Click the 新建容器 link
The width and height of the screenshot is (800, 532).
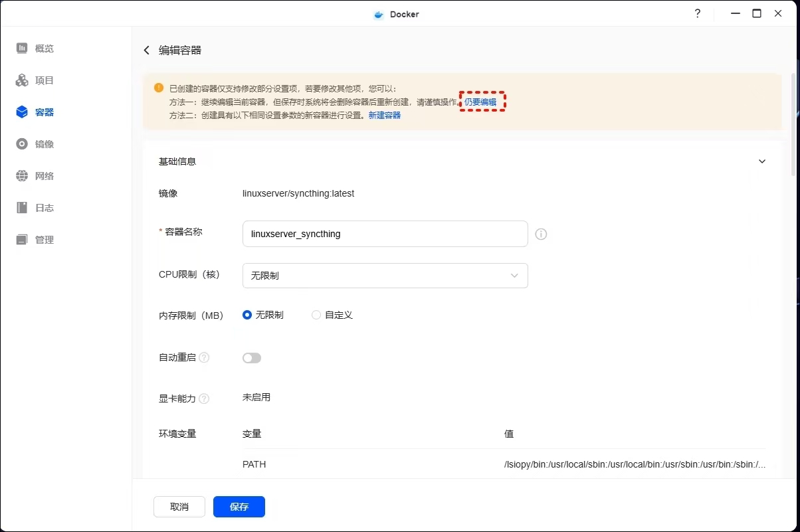point(385,116)
